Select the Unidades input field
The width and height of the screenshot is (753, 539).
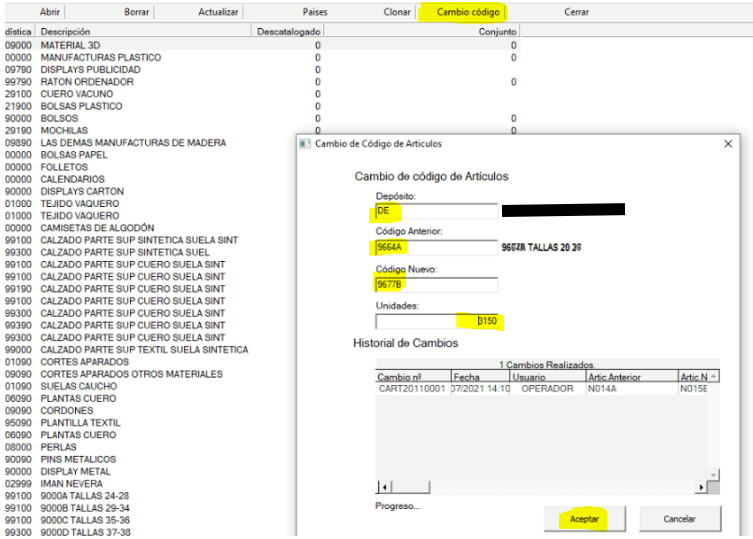pos(436,322)
